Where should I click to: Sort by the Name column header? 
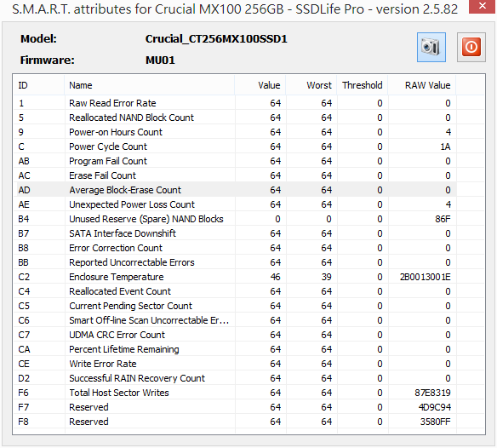tap(150, 85)
